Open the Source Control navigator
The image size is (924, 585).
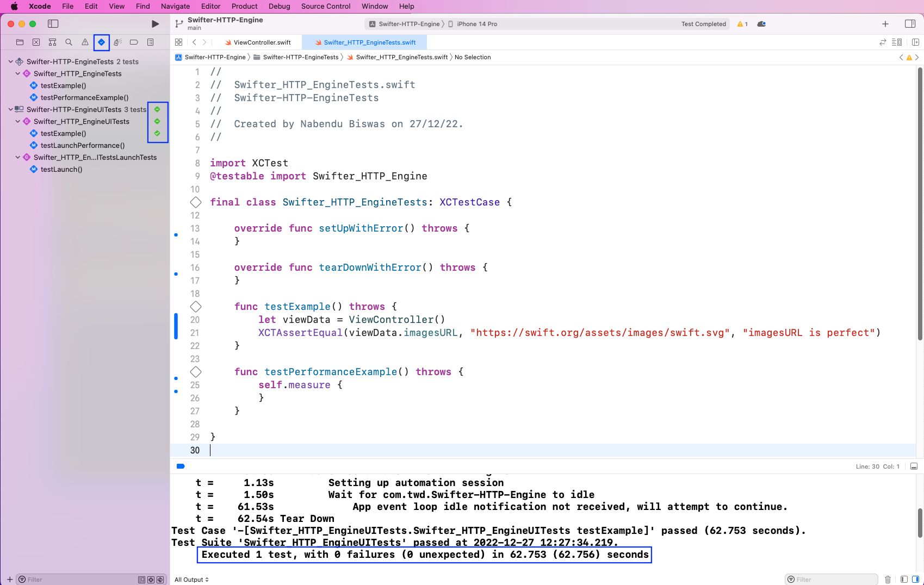click(x=36, y=42)
